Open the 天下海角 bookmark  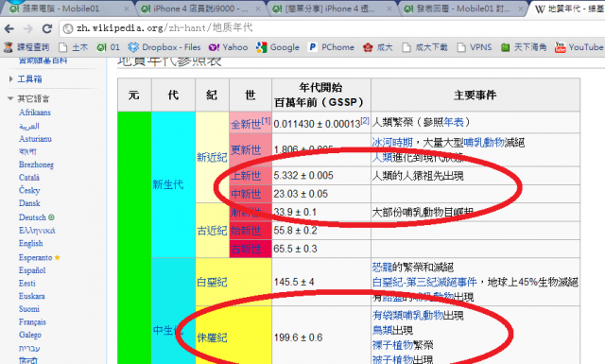pos(524,47)
